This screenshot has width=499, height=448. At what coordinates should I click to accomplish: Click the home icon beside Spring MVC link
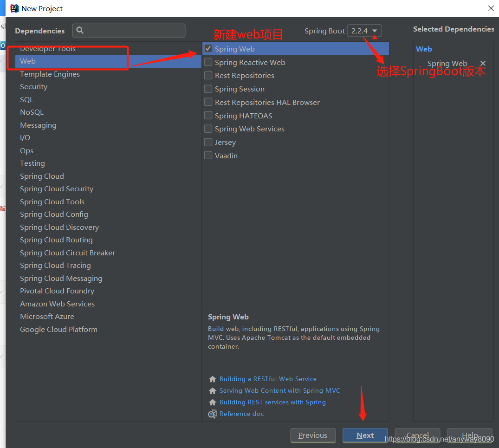pyautogui.click(x=212, y=390)
